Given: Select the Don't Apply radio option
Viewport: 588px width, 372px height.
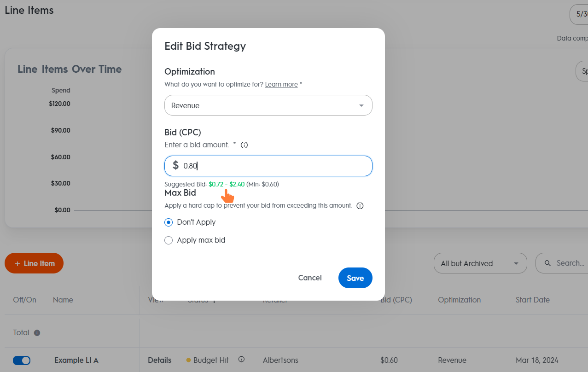Looking at the screenshot, I should pyautogui.click(x=169, y=222).
